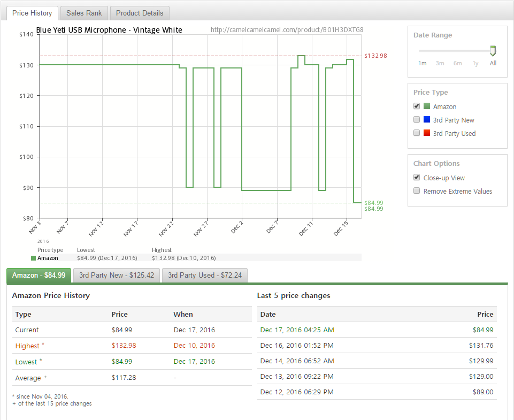Click the Dec 12, 2016 06:29 PM entry
Image resolution: width=514 pixels, height=420 pixels.
[297, 392]
